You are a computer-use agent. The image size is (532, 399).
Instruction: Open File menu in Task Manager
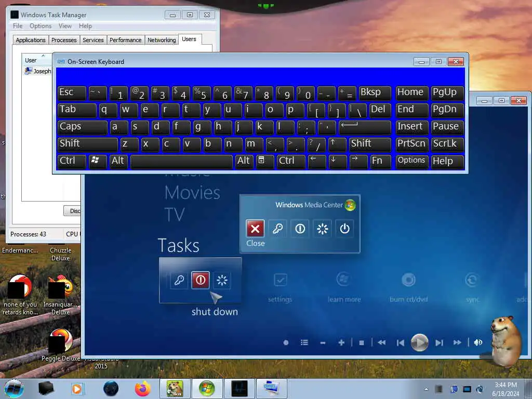[x=18, y=26]
